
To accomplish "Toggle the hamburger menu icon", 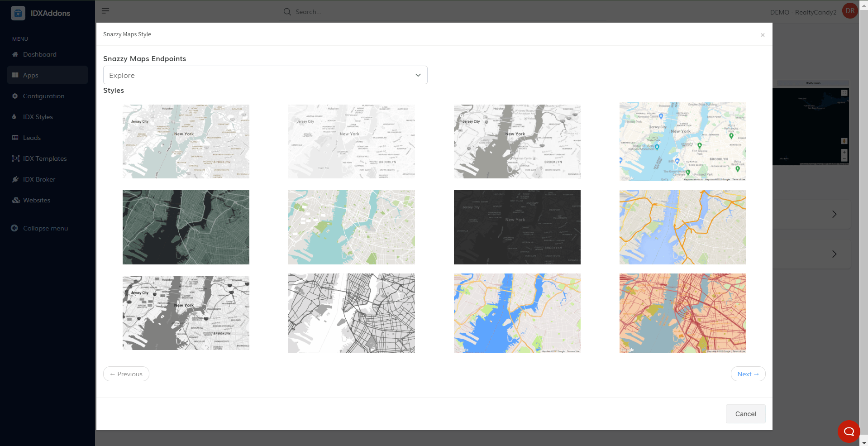I will pos(105,11).
